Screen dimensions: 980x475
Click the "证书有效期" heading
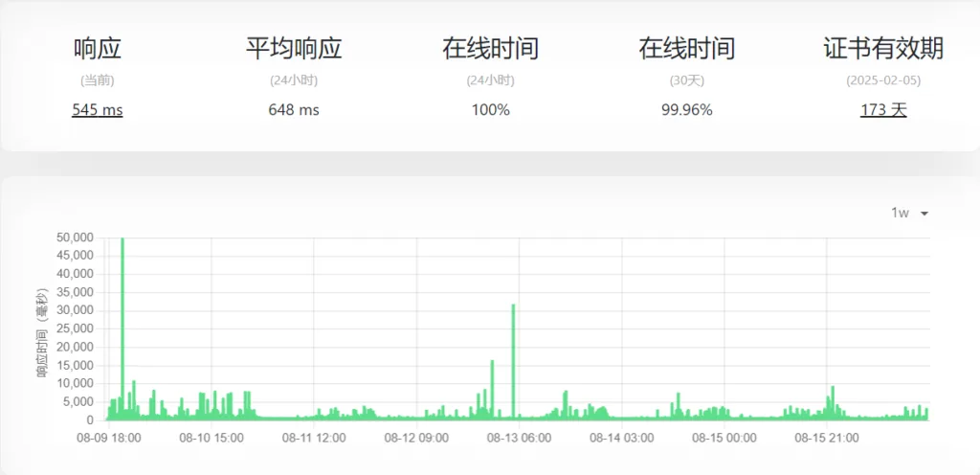click(883, 49)
